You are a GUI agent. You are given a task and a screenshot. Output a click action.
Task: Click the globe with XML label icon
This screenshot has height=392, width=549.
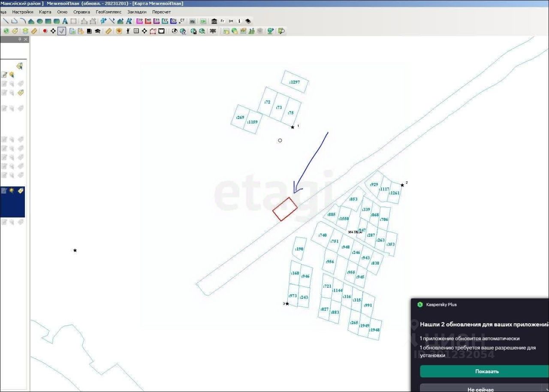[202, 31]
